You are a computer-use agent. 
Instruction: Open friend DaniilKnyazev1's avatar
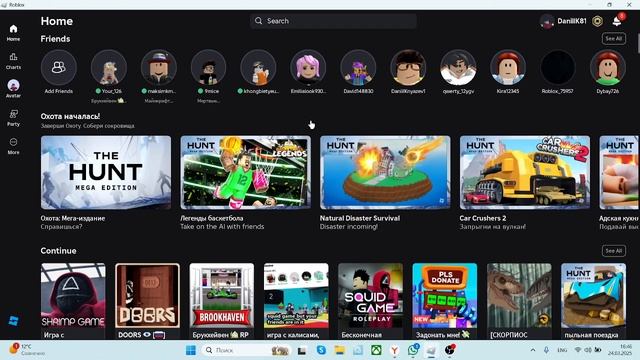point(408,67)
